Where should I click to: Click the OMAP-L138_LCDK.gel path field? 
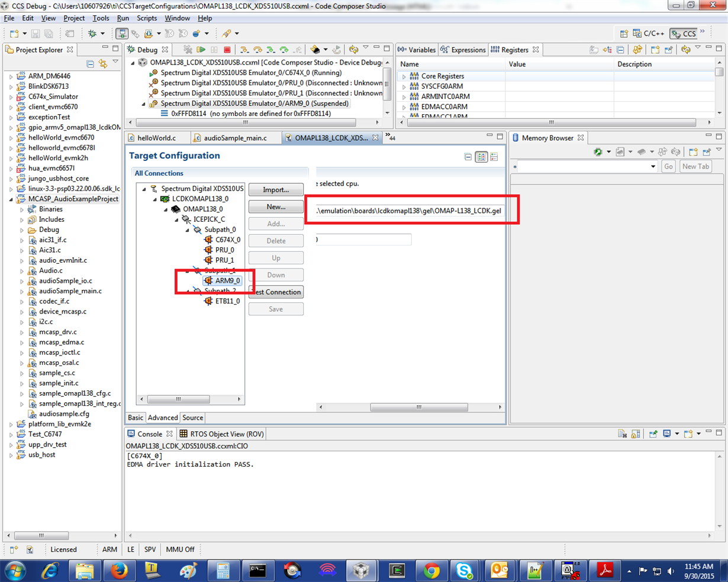410,211
